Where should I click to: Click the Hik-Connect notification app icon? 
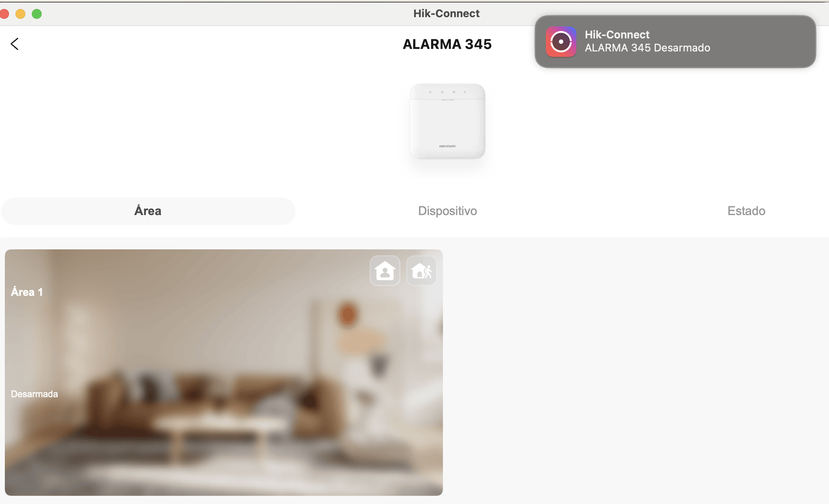pos(561,42)
